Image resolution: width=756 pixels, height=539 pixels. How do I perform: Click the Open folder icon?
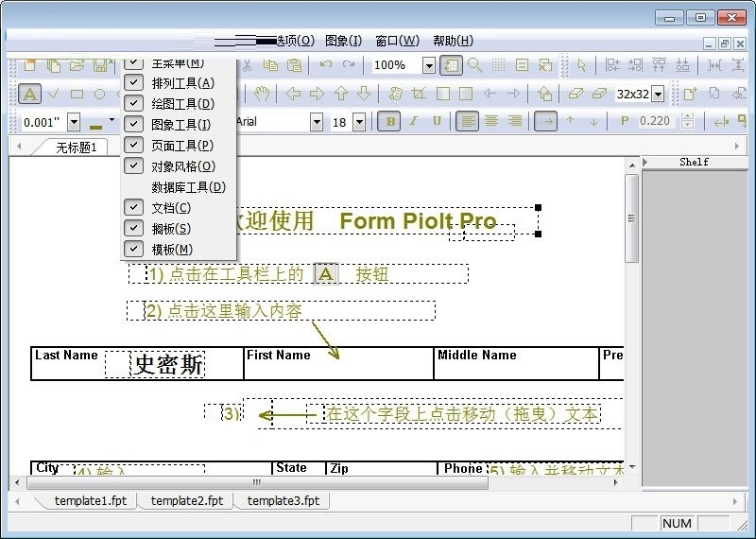[77, 65]
